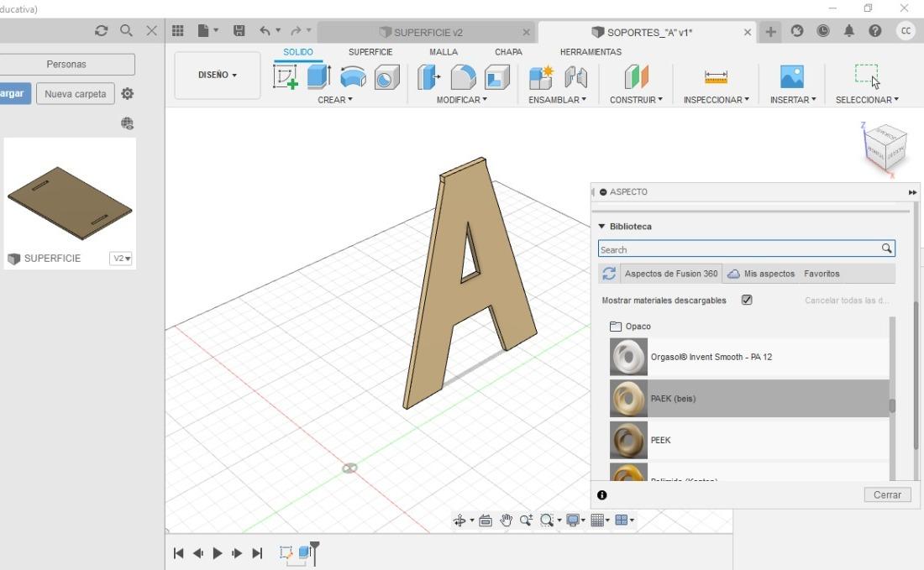The width and height of the screenshot is (924, 570).
Task: Open the Favoritos tab
Action: [x=822, y=274]
